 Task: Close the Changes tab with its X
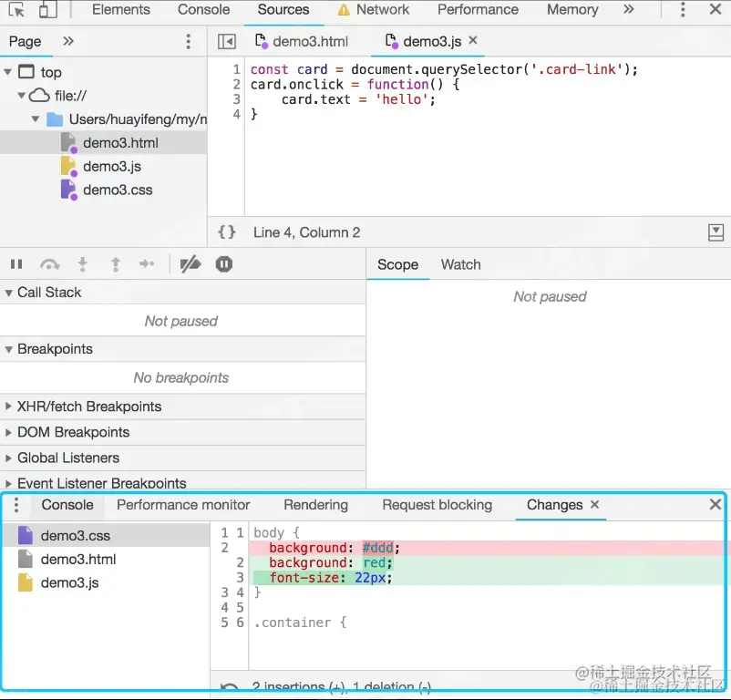(594, 504)
